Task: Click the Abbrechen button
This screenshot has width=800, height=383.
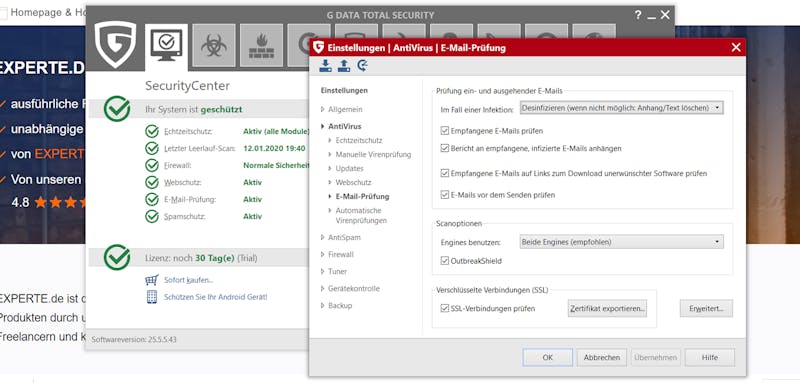Action: coord(602,358)
